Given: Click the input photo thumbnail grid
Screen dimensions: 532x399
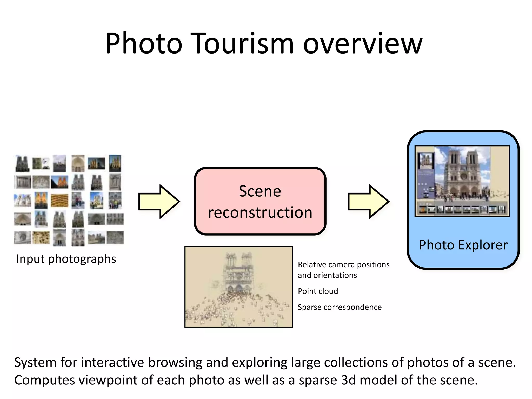Looking at the screenshot, I should point(69,200).
